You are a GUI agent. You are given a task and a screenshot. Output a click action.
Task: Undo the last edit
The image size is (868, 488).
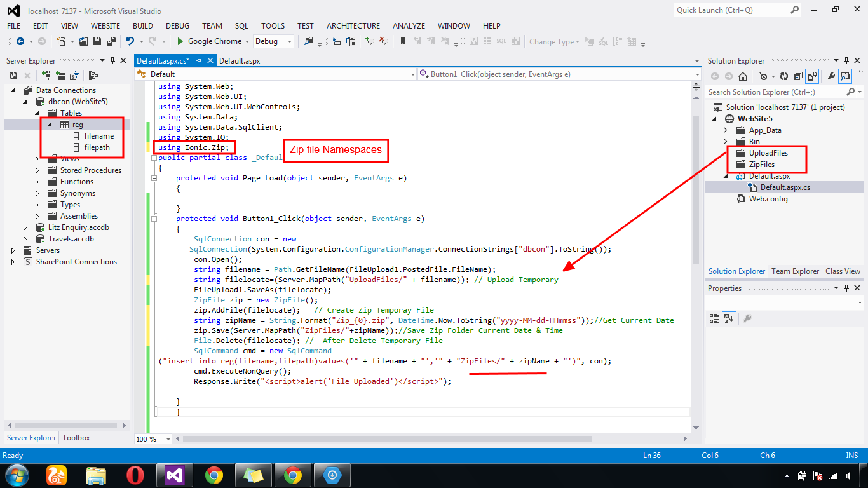pos(130,41)
